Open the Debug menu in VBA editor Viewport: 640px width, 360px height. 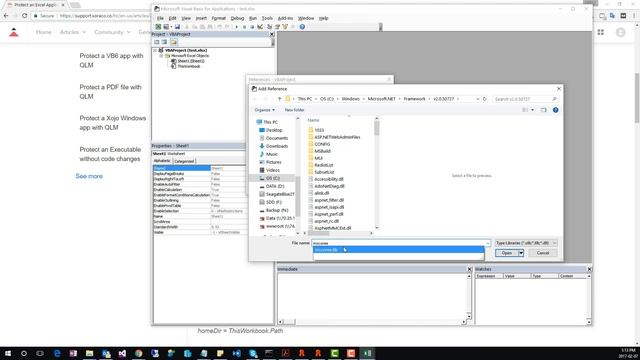[237, 18]
